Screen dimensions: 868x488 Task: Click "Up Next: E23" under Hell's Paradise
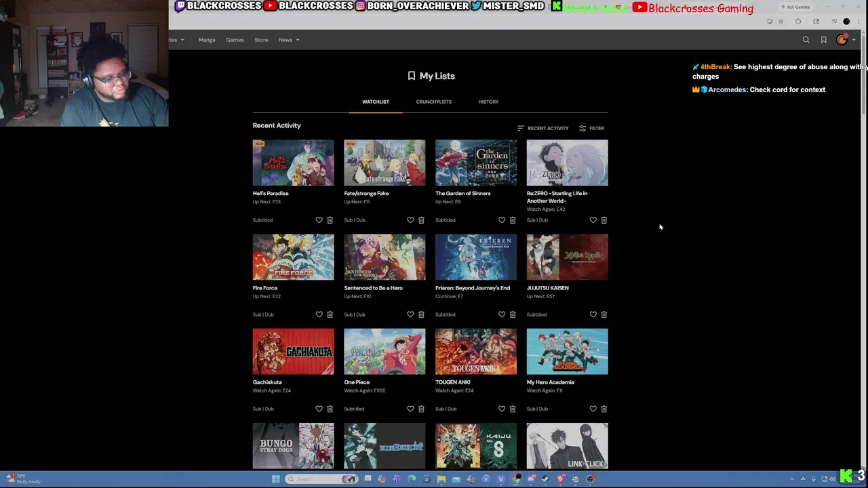(x=267, y=202)
